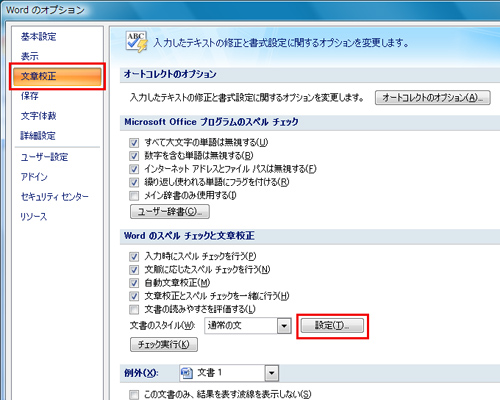Click the オートコレクトのオプション section header
The width and height of the screenshot is (500, 400).
(x=170, y=74)
